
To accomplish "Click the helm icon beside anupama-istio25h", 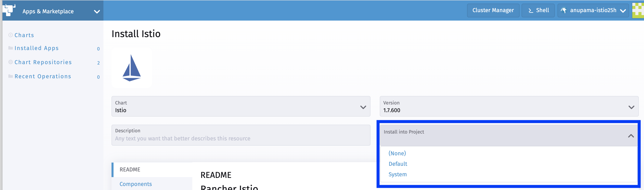I will [x=564, y=10].
